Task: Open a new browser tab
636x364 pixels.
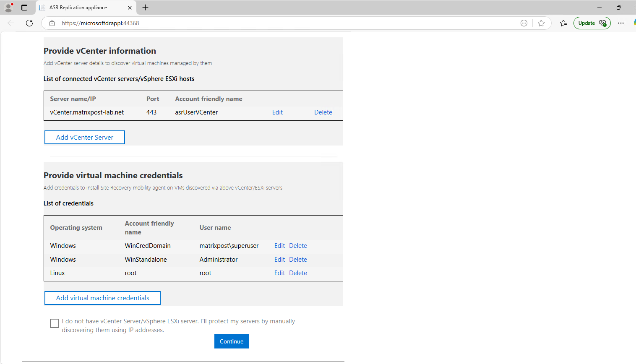Action: (x=145, y=8)
